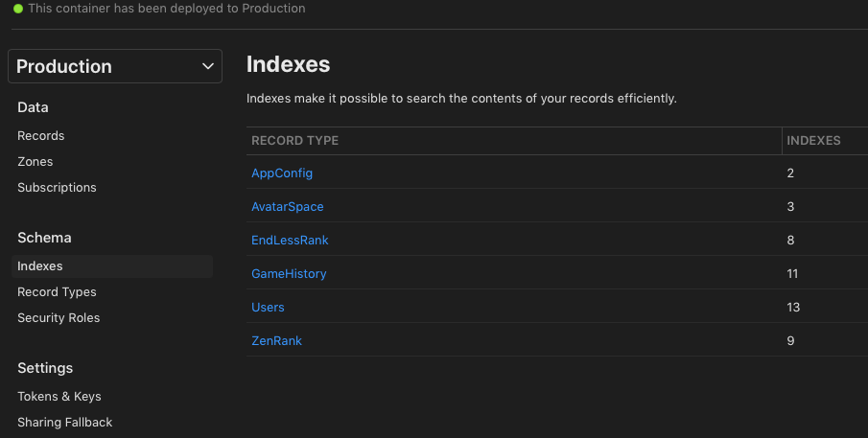This screenshot has height=438, width=868.
Task: Click the INDEXES column header
Action: pyautogui.click(x=813, y=141)
